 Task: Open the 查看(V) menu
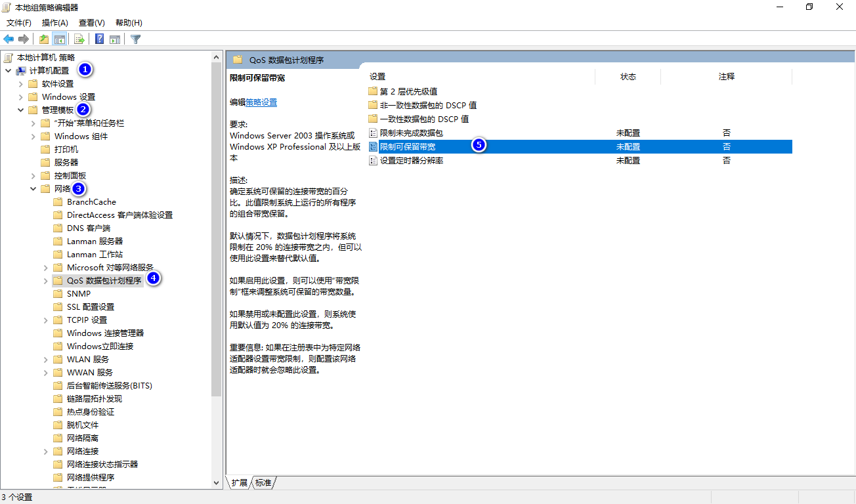pos(92,22)
